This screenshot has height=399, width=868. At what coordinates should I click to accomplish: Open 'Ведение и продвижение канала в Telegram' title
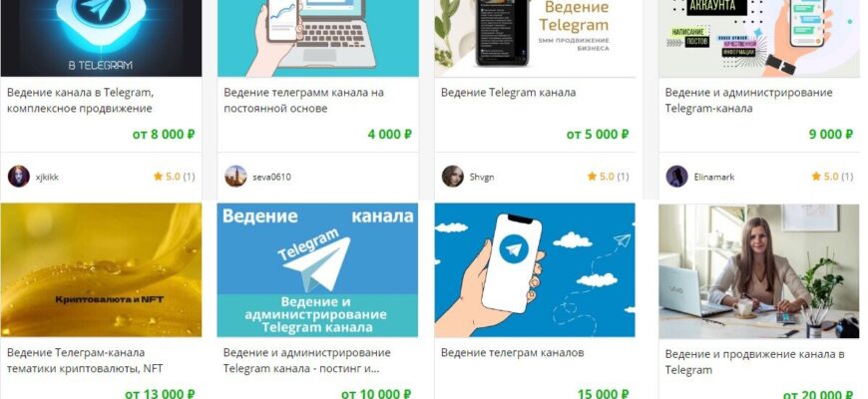coord(754,362)
